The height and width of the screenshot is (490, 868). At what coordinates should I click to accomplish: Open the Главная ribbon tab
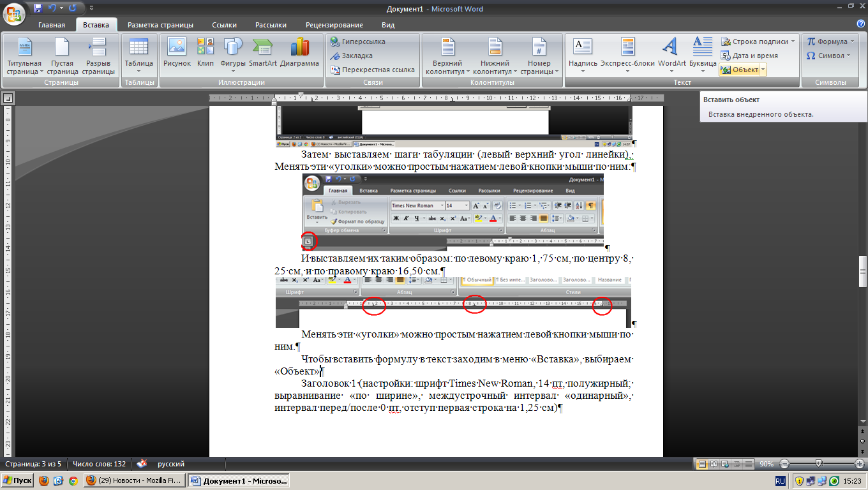tap(52, 25)
